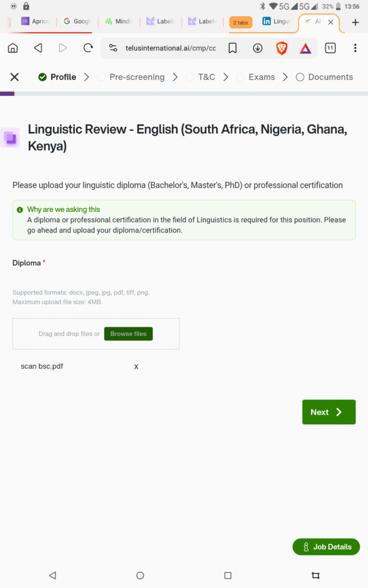Open the Job Details panel
Viewport: 368px width, 588px height.
point(326,547)
